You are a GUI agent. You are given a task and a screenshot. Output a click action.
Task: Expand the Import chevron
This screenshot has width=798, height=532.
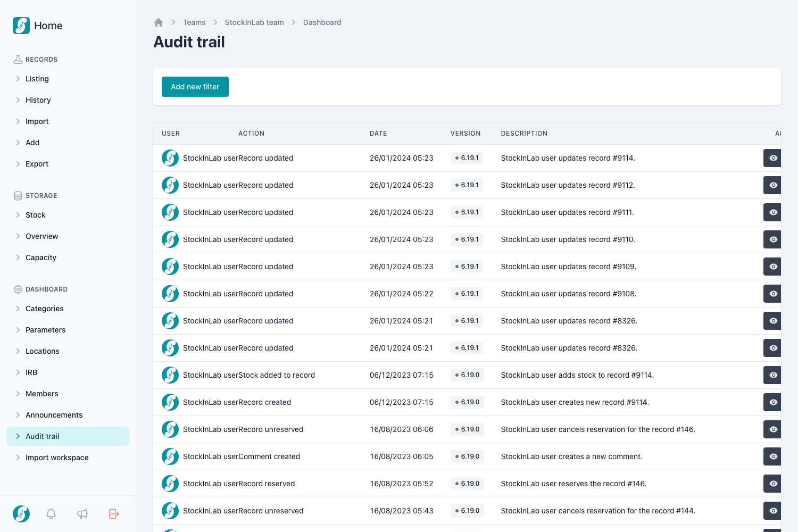point(18,121)
